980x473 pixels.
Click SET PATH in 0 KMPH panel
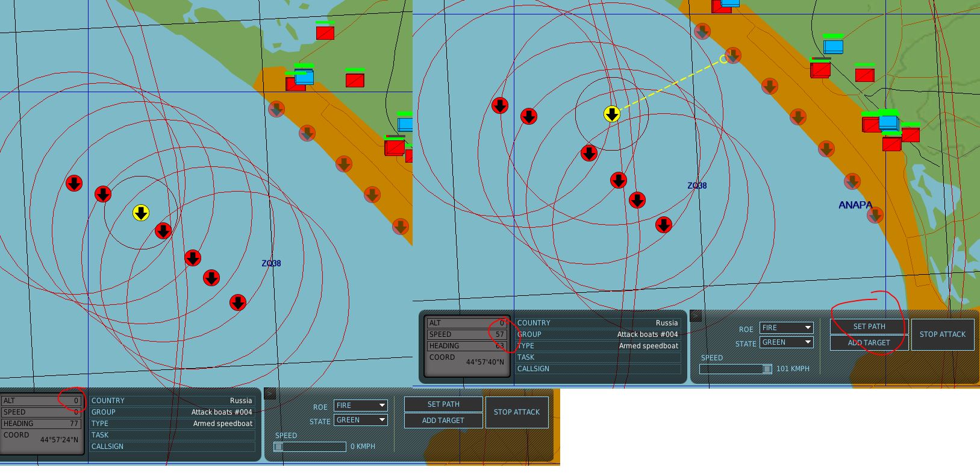click(443, 404)
